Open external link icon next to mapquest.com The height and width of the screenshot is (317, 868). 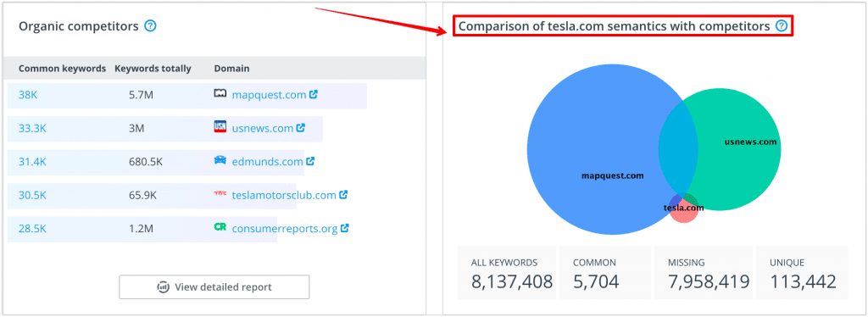pos(314,95)
